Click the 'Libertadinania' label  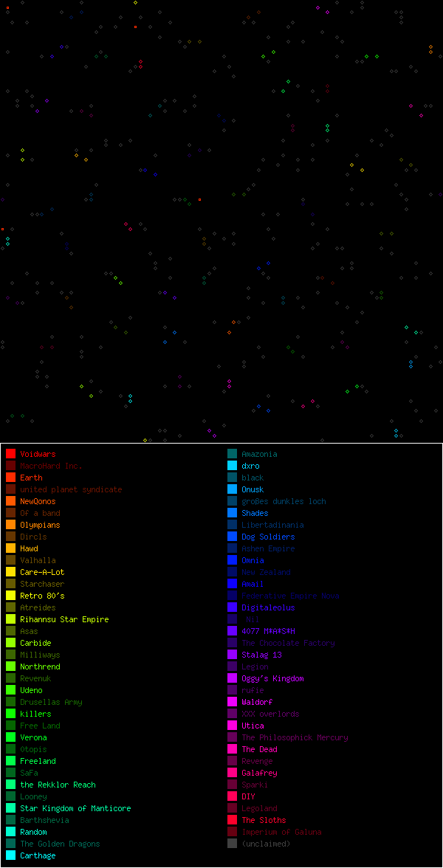point(273,525)
